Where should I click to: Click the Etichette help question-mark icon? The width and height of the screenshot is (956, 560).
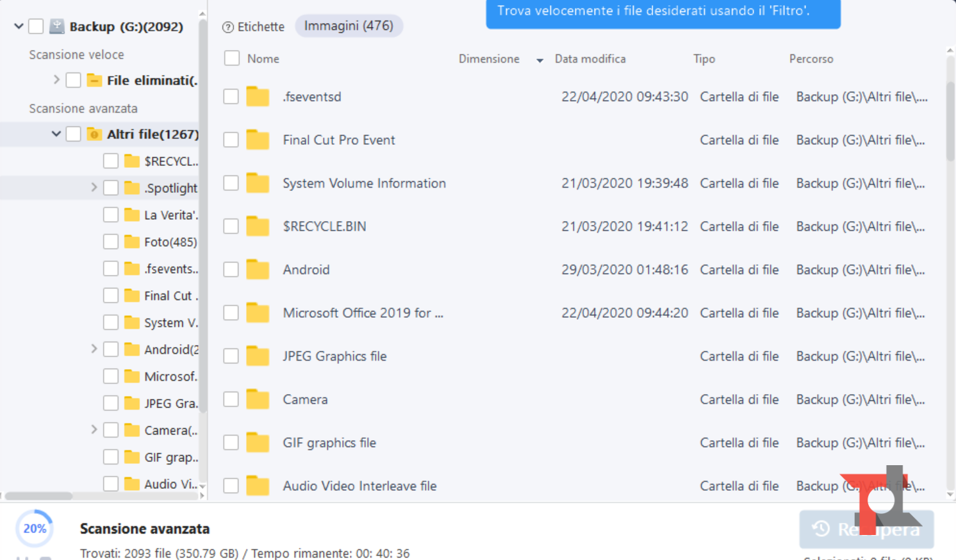[x=227, y=27]
